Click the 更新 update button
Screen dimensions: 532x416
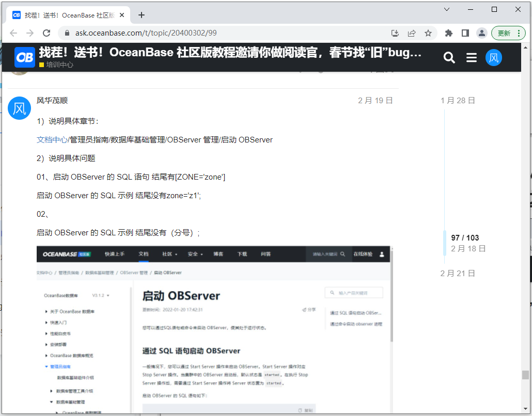(504, 33)
